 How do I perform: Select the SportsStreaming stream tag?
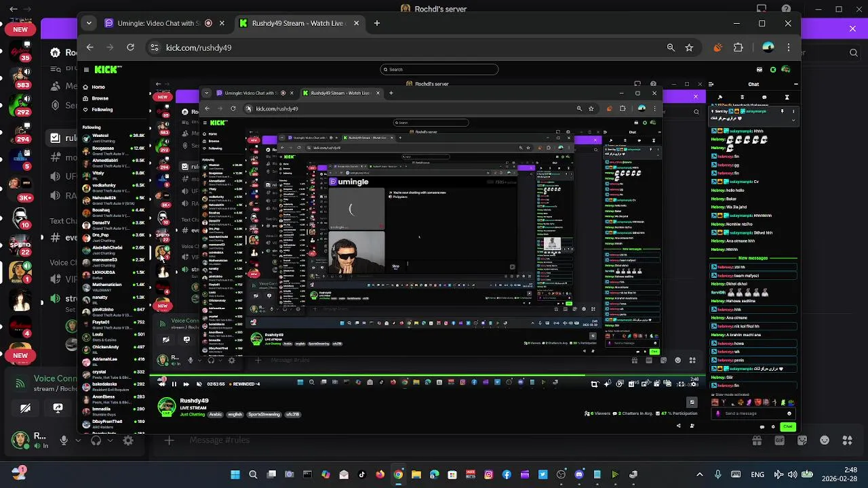click(264, 414)
